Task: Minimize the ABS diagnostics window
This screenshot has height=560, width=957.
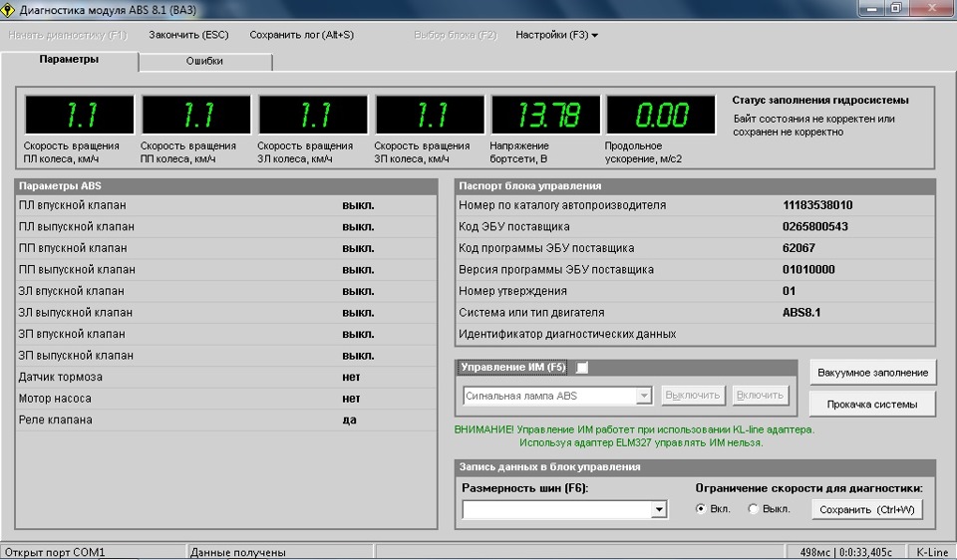Action: pyautogui.click(x=871, y=8)
